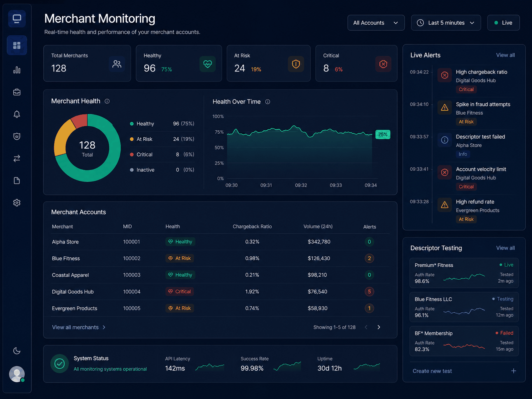Viewport: 532px width, 399px height.
Task: Sort by the Volume (24h) column header
Action: [x=318, y=226]
